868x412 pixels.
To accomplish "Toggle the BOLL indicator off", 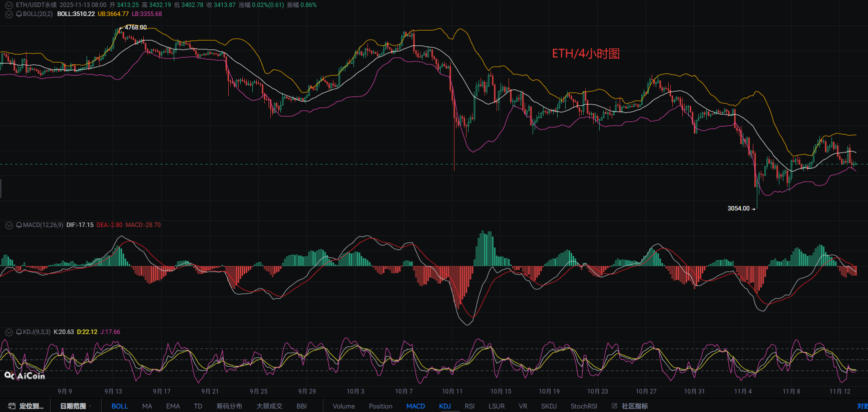I will [120, 406].
